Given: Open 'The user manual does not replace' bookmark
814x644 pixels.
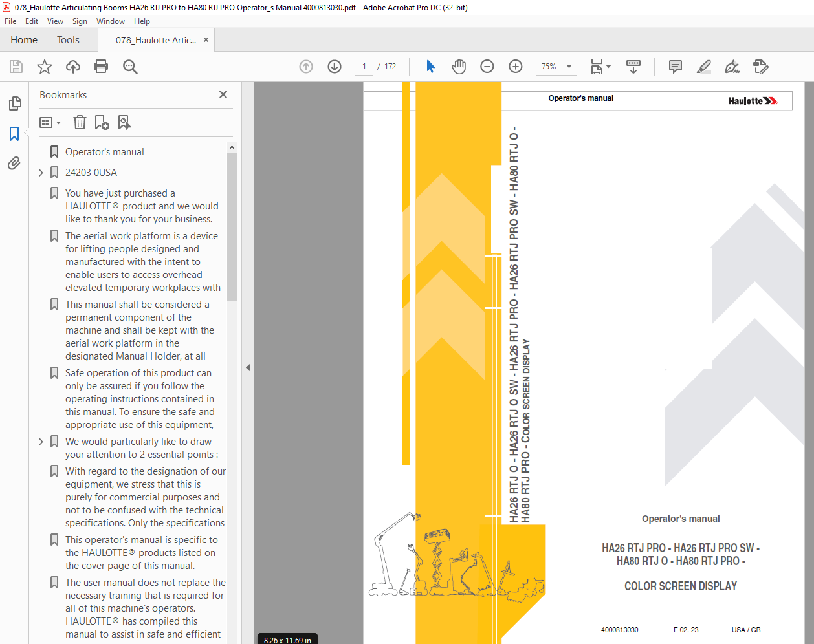Looking at the screenshot, I should coord(146,608).
